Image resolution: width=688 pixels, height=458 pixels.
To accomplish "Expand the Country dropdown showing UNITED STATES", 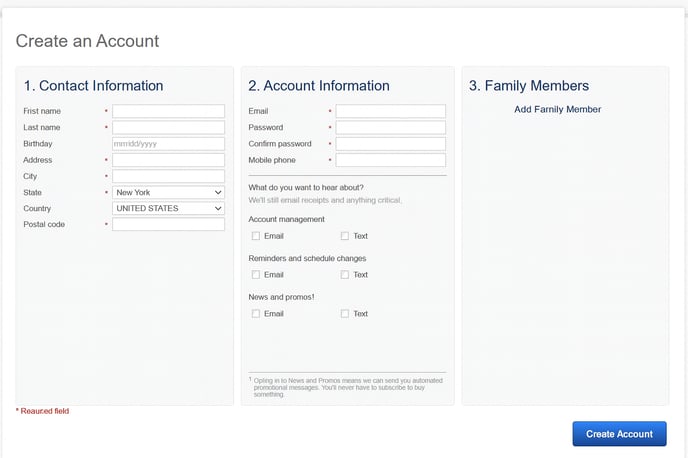I will [x=168, y=208].
